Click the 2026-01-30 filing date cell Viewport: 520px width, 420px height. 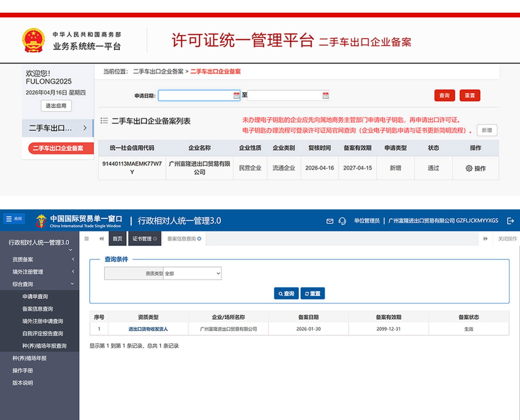pyautogui.click(x=308, y=329)
